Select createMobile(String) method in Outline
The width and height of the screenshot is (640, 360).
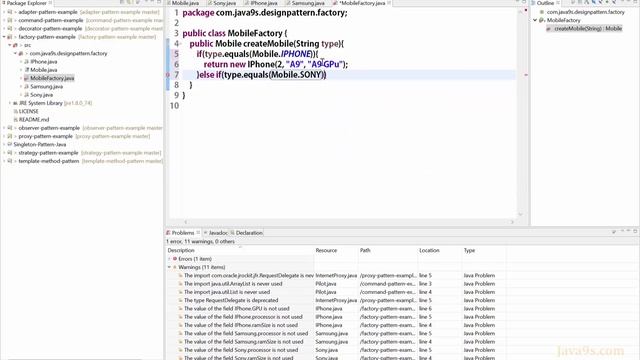588,29
